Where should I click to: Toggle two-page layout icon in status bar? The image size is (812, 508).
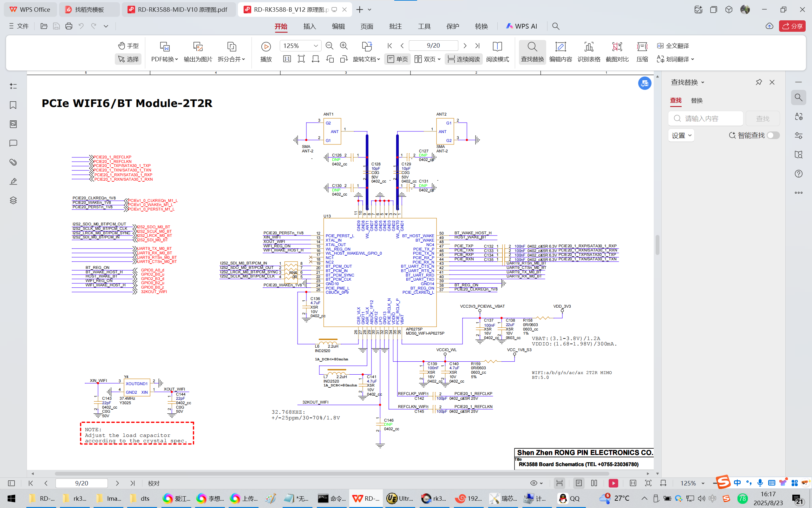594,483
